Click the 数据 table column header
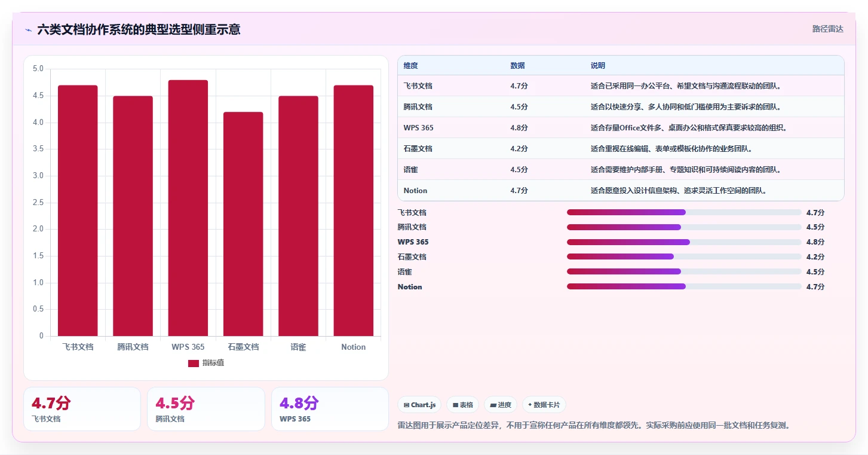Screen dimensions: 868x455 (517, 66)
